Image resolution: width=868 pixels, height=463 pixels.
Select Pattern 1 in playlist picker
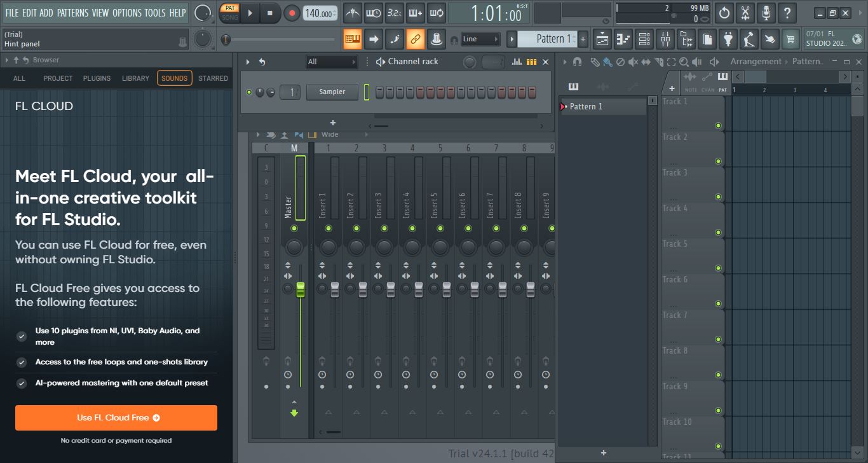(602, 106)
